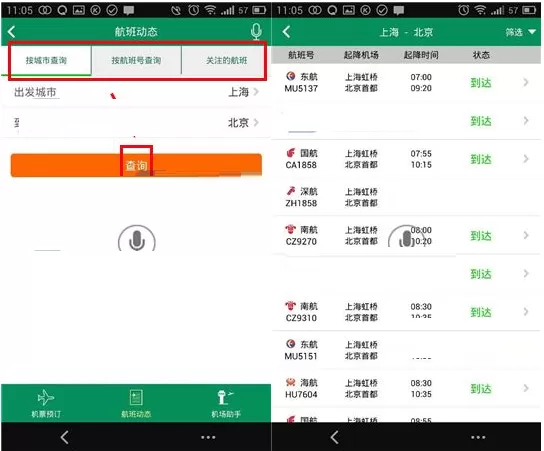Image resolution: width=544 pixels, height=451 pixels.
Task: Expand CZ9310 details via its chevron
Action: click(x=526, y=312)
